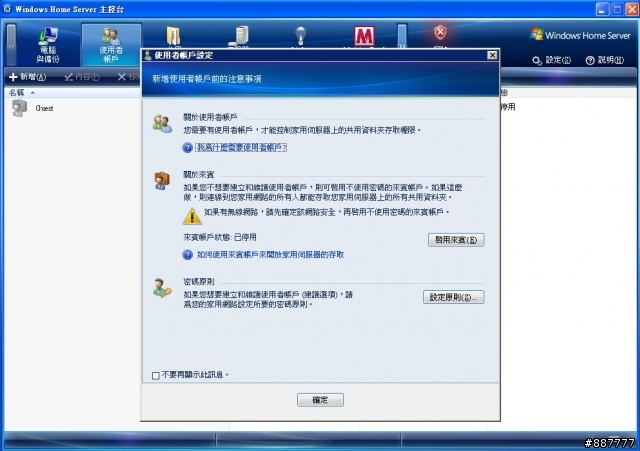Click the help icon beside the guest account link
Image resolution: width=640 pixels, height=451 pixels.
187,255
